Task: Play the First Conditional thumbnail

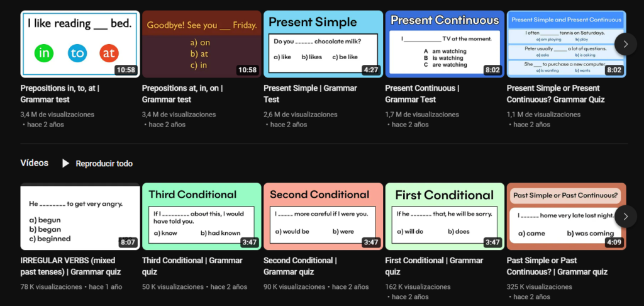Action: point(444,216)
